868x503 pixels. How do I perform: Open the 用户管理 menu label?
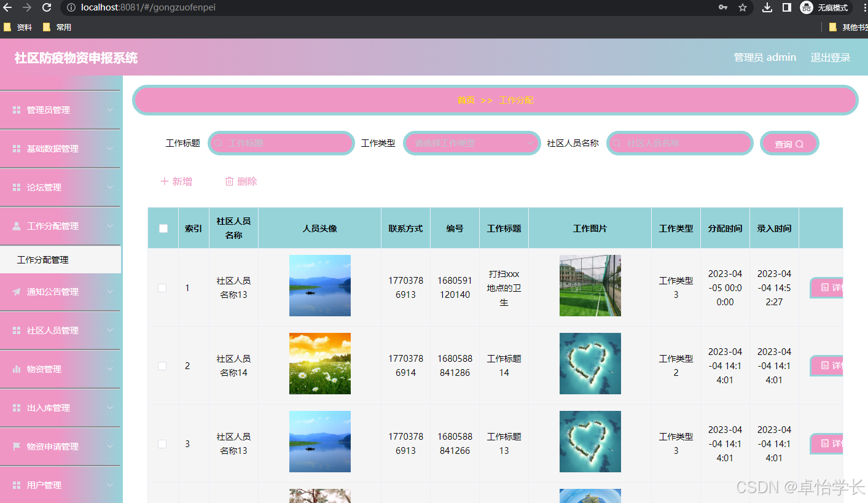(x=44, y=485)
